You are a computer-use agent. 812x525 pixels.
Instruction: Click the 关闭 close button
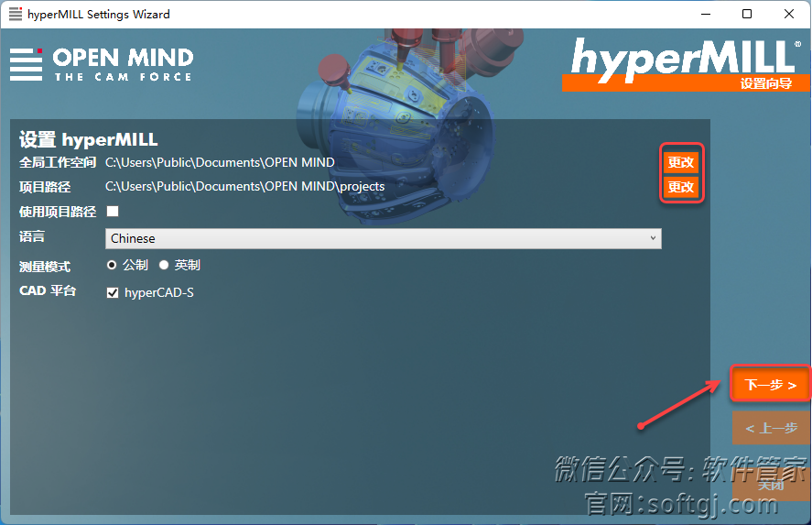tap(771, 485)
